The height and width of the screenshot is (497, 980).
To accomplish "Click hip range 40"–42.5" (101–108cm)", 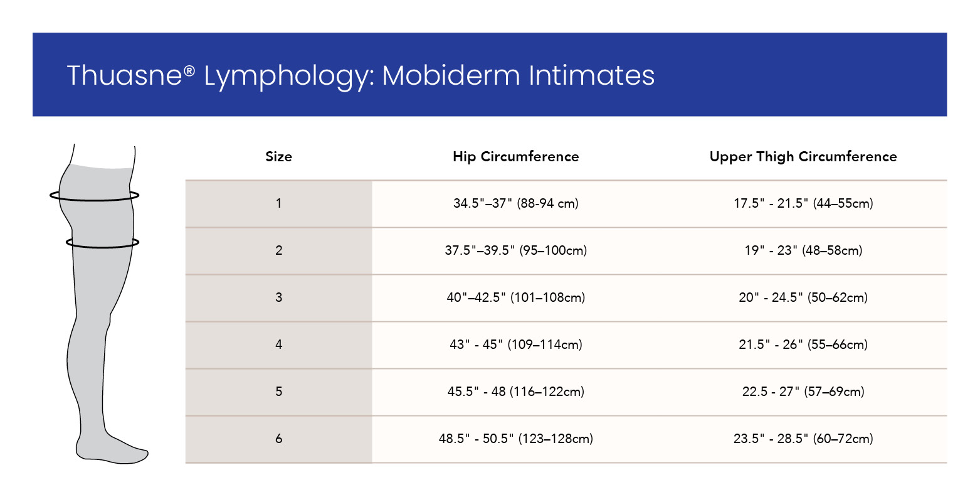I will (515, 297).
